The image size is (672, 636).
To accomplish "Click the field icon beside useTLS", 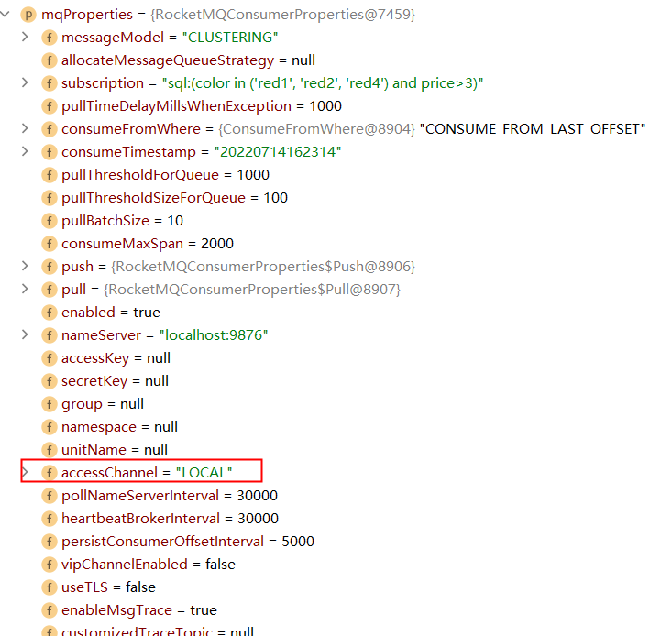I will tap(50, 587).
